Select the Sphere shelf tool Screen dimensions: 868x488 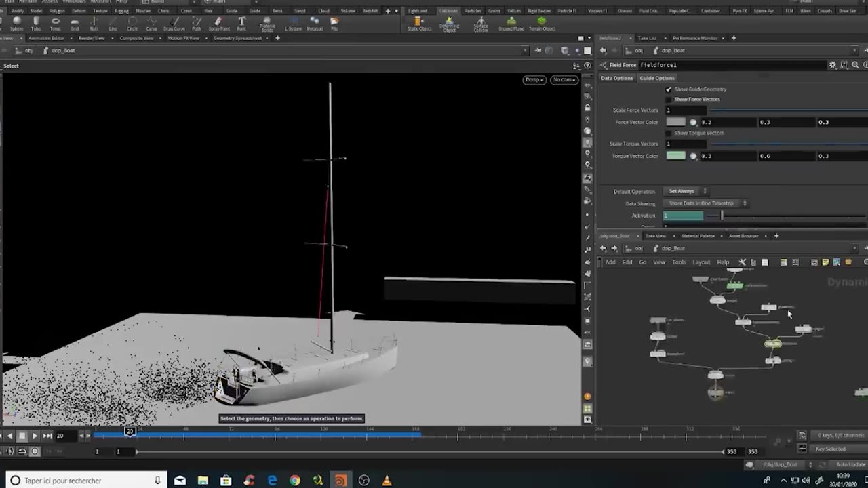pyautogui.click(x=17, y=24)
